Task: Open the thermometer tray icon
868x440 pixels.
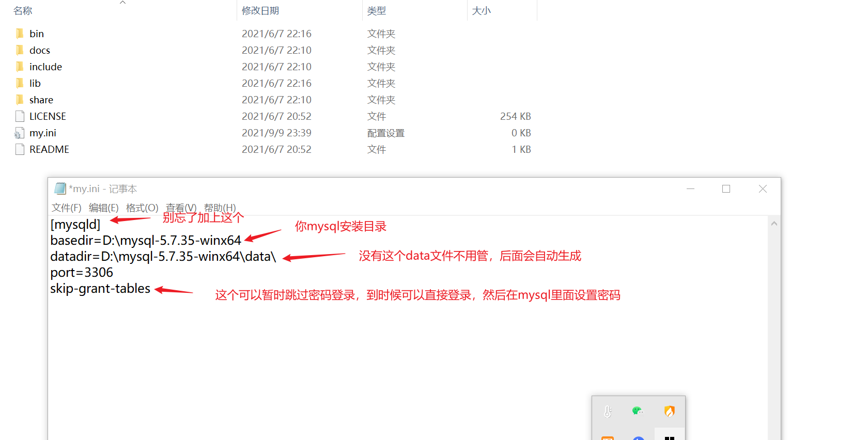Action: pyautogui.click(x=608, y=412)
